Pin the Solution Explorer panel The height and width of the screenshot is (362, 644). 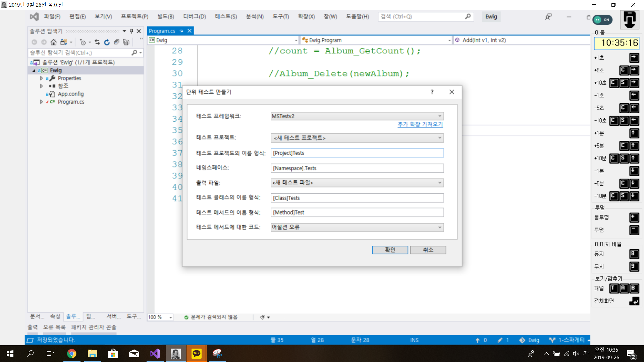pyautogui.click(x=131, y=31)
